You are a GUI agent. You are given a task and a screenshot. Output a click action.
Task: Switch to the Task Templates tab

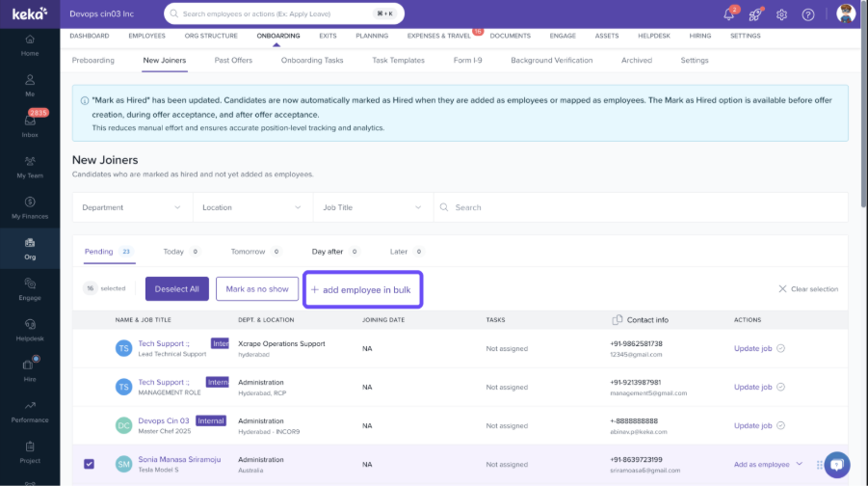[x=398, y=60]
